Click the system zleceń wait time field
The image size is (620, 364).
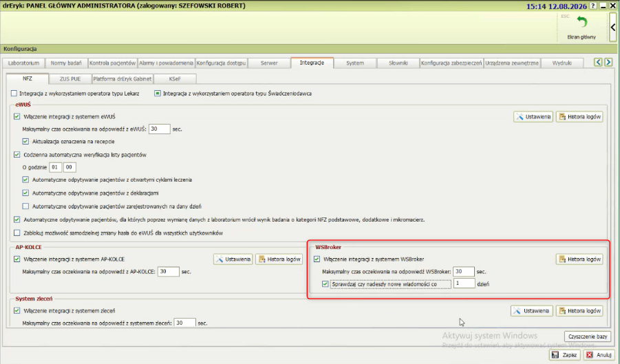point(184,323)
